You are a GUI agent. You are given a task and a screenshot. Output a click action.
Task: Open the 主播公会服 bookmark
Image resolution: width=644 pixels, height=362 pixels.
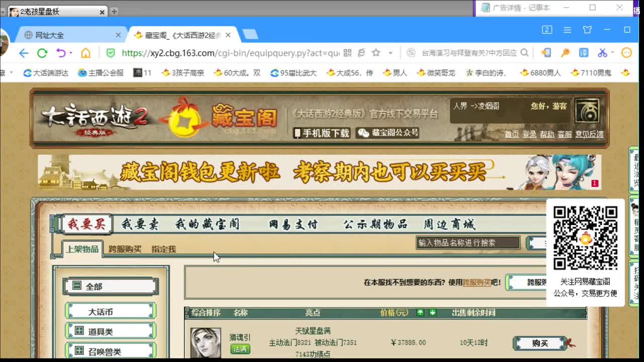(101, 73)
